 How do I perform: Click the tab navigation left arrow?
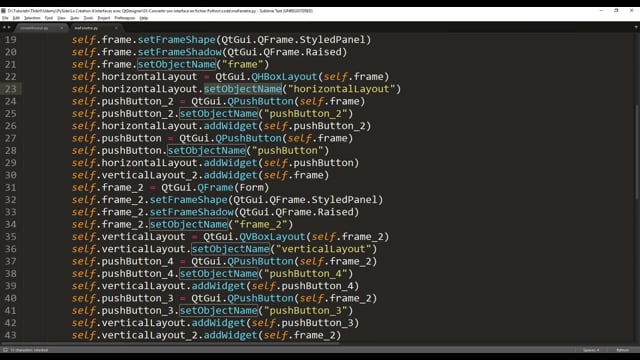(x=4, y=27)
